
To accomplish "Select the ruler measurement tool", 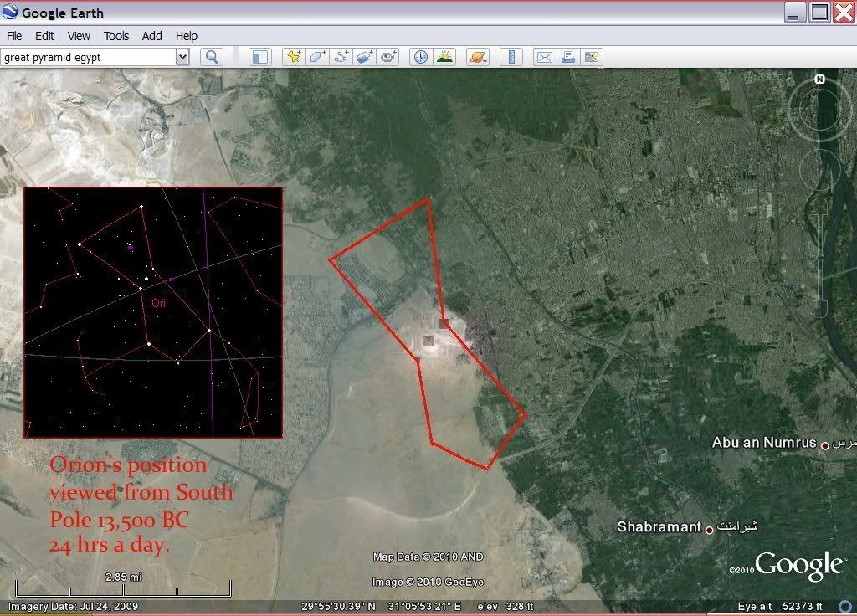I will click(x=511, y=57).
